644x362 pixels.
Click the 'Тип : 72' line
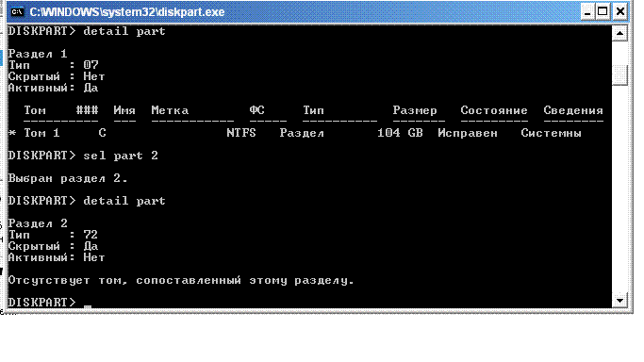(53, 235)
